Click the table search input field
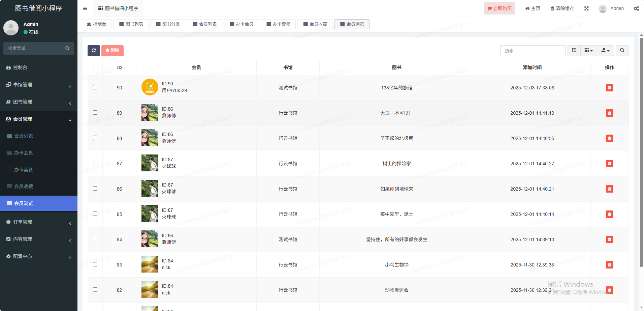This screenshot has height=311, width=644. [533, 51]
